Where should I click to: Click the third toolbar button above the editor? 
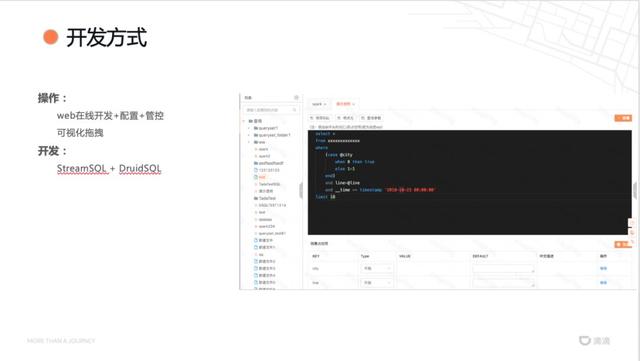tap(371, 118)
